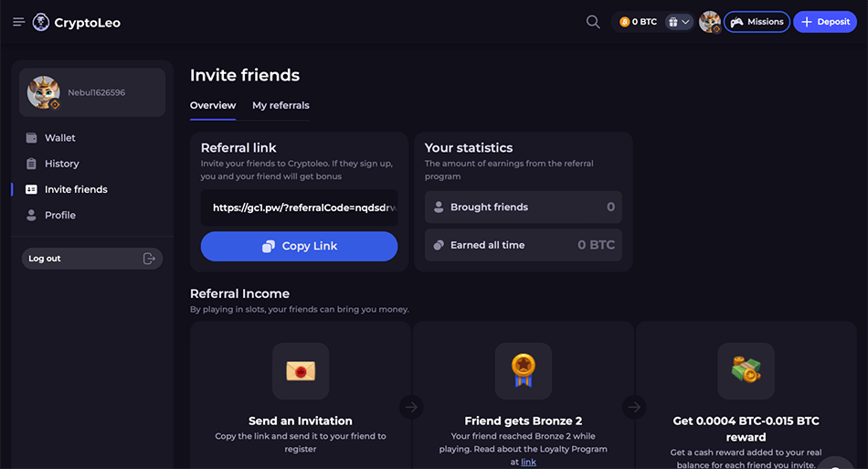868x469 pixels.
Task: Click the Bronze 2 medal icon
Action: point(524,371)
